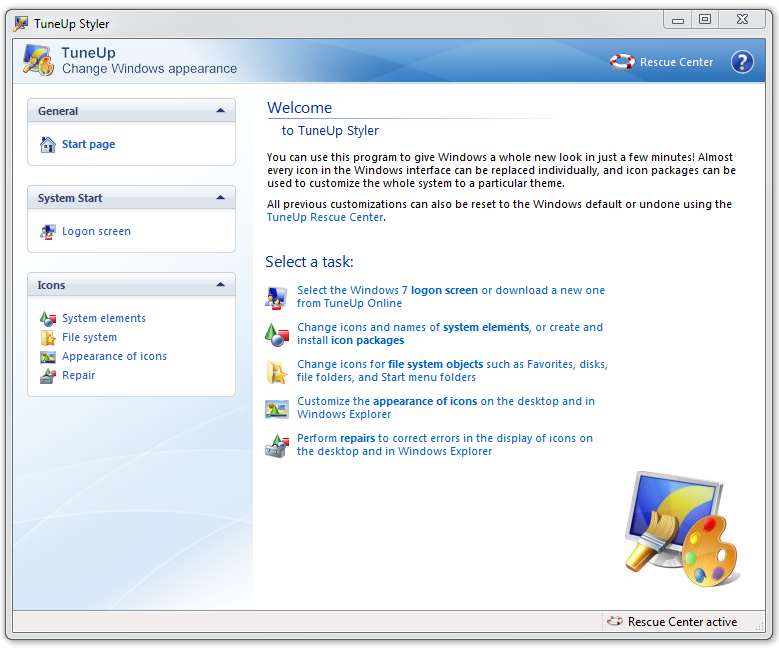Click the repairs toolbox task icon
This screenshot has width=779, height=650.
click(x=277, y=446)
